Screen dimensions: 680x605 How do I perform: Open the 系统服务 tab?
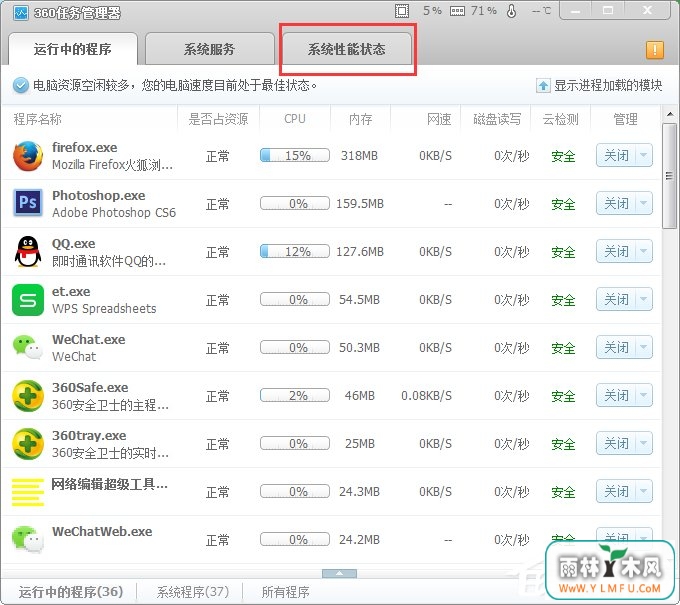pyautogui.click(x=209, y=49)
